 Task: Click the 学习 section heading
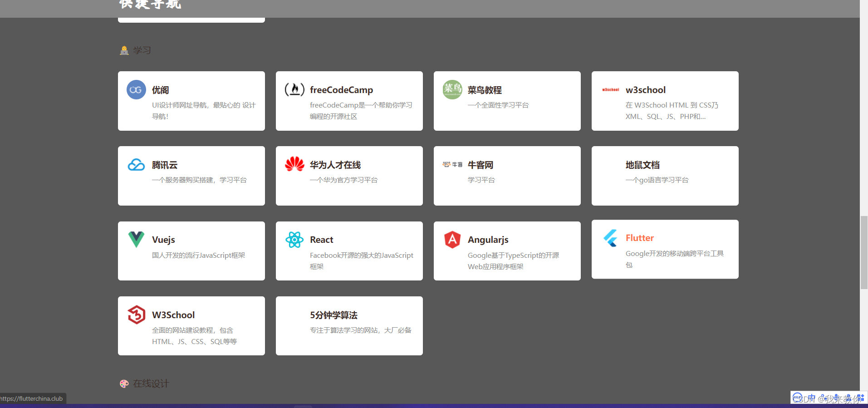(142, 50)
